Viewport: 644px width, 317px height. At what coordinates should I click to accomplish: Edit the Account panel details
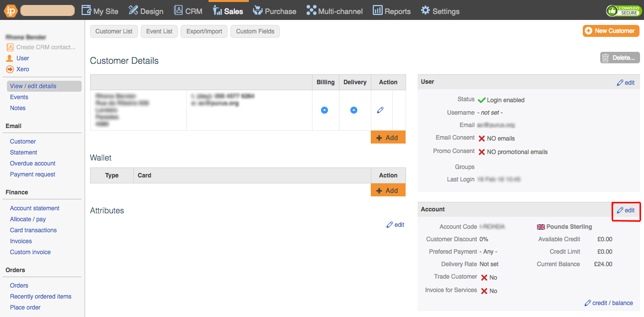626,210
